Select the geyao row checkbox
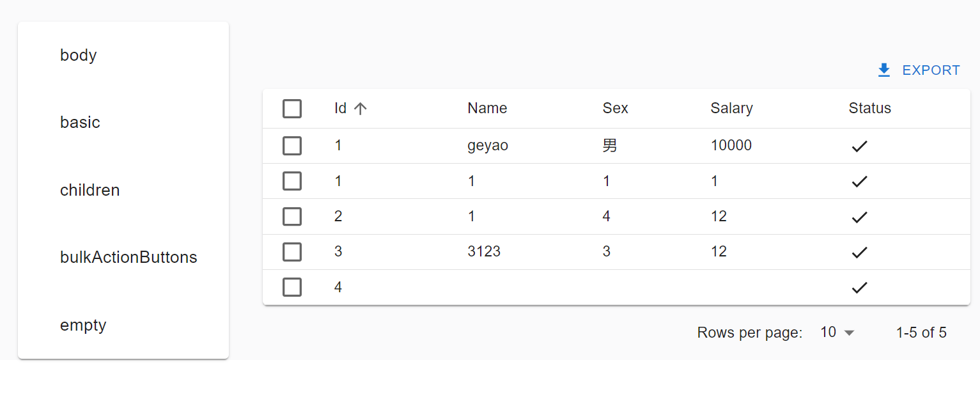Screen dimensions: 980x408 tap(292, 146)
